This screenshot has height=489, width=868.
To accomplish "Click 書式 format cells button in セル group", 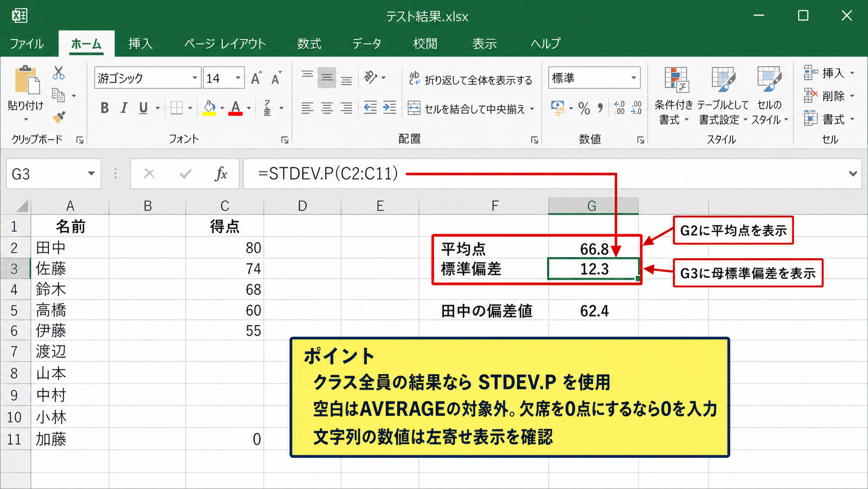I will coord(829,119).
